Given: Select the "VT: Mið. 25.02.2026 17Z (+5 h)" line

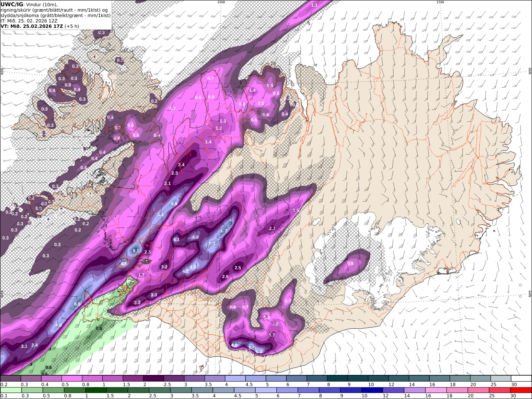Looking at the screenshot, I should (40, 26).
